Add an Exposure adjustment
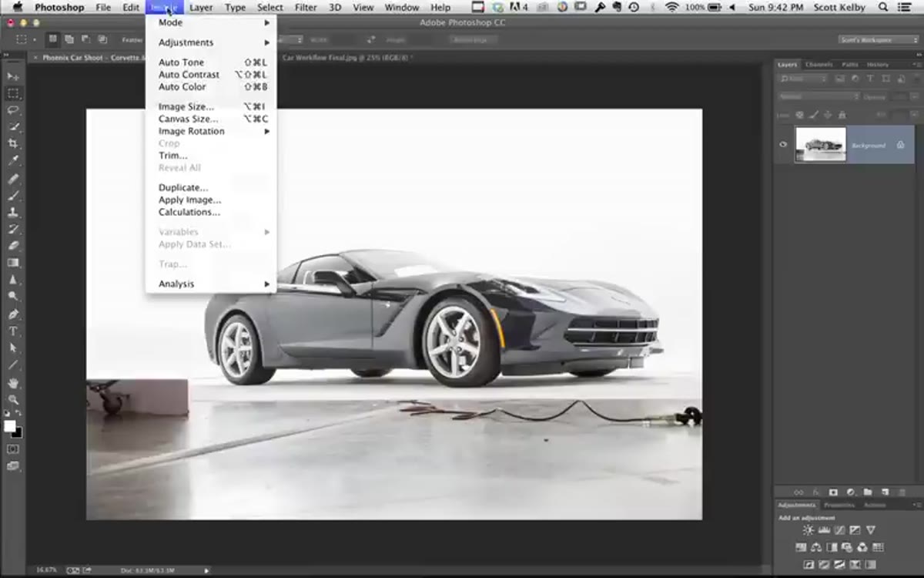Viewport: 924px width, 578px height. pos(855,530)
